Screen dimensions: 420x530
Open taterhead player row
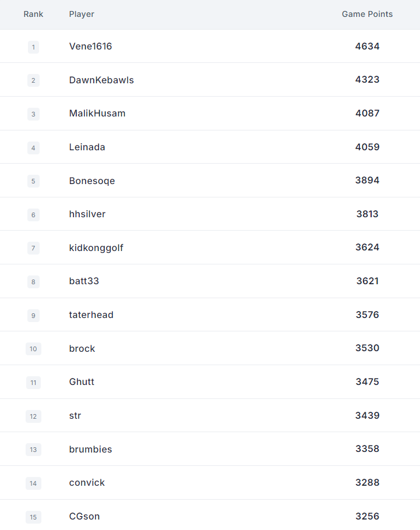[210, 315]
